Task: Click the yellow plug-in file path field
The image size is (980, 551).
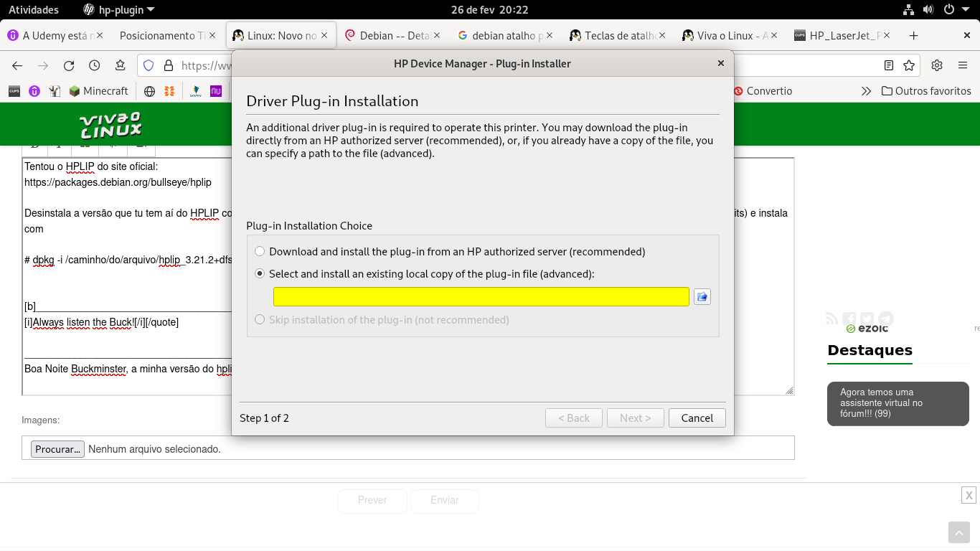Action: (x=481, y=296)
